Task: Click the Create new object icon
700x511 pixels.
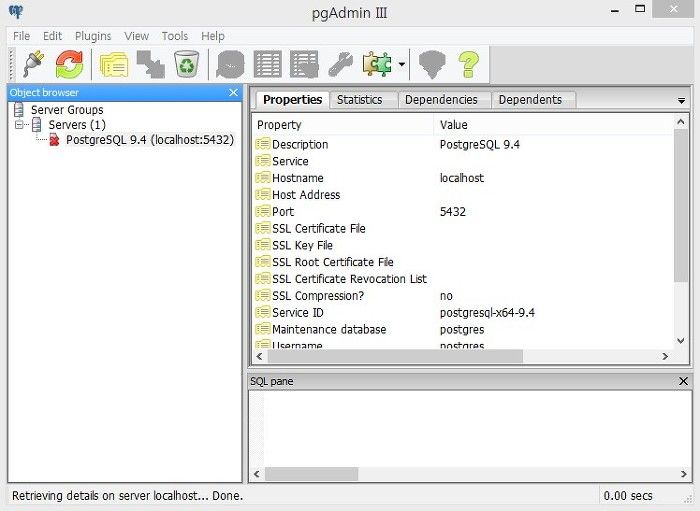Action: [150, 64]
